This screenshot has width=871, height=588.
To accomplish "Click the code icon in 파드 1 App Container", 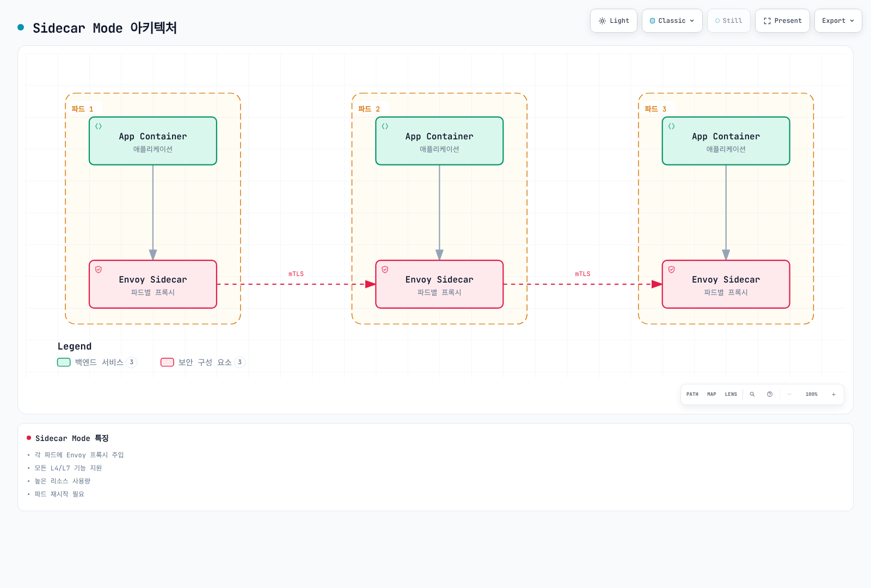I will (99, 126).
